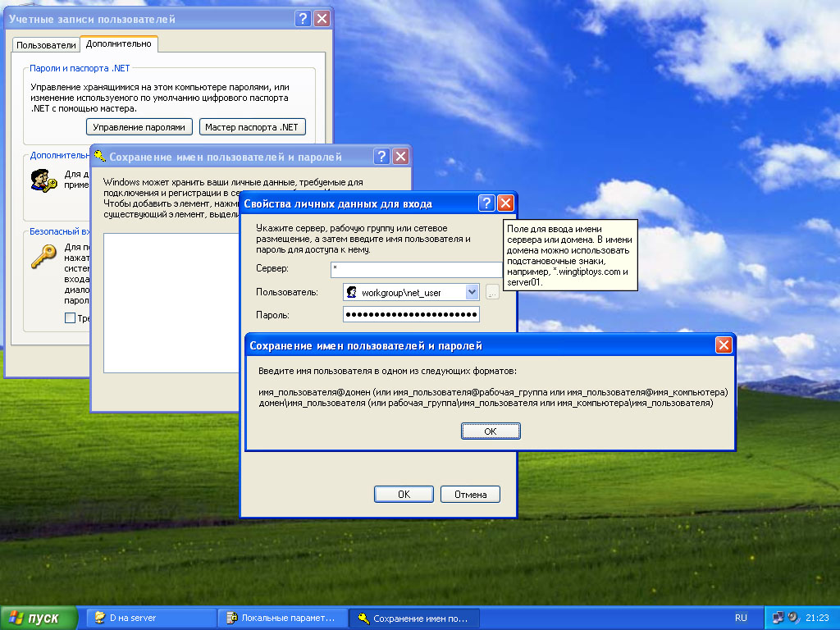Open the пуск Start menu
Screen dimensions: 840x630
coord(38,619)
